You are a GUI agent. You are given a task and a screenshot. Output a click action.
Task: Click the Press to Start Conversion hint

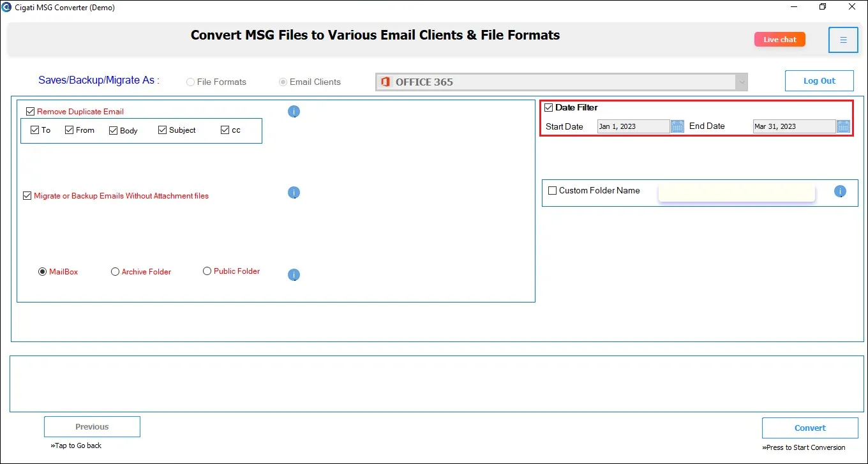804,447
